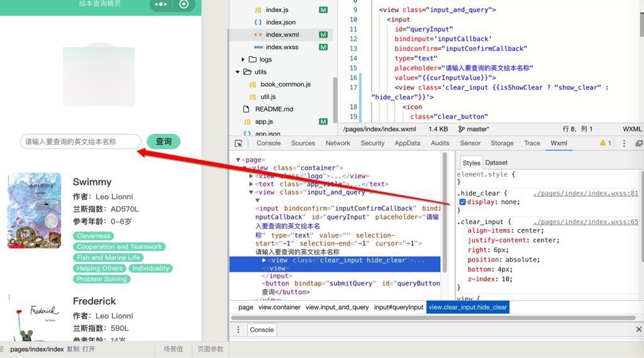Click the git branch master icon
This screenshot has width=644, height=358.
[x=462, y=129]
